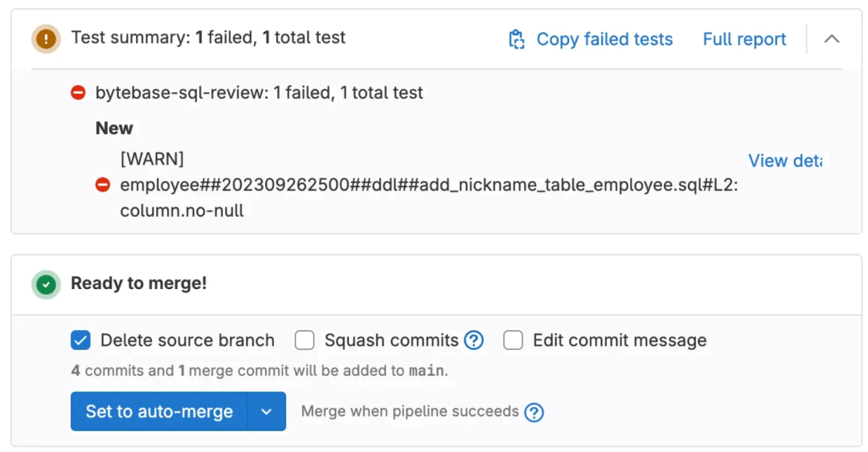Viewport: 868px width, 452px height.
Task: Click the red failed icon beside bytebase-sql-review
Action: tap(78, 93)
